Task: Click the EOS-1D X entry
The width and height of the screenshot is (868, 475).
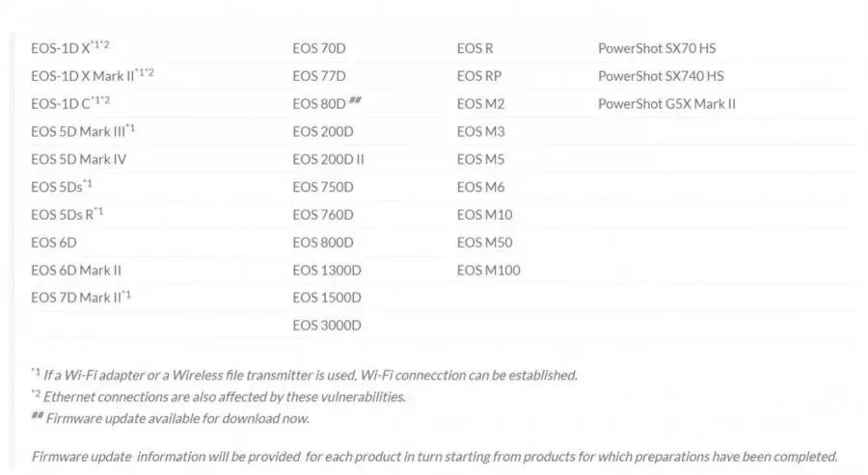Action: coord(69,47)
